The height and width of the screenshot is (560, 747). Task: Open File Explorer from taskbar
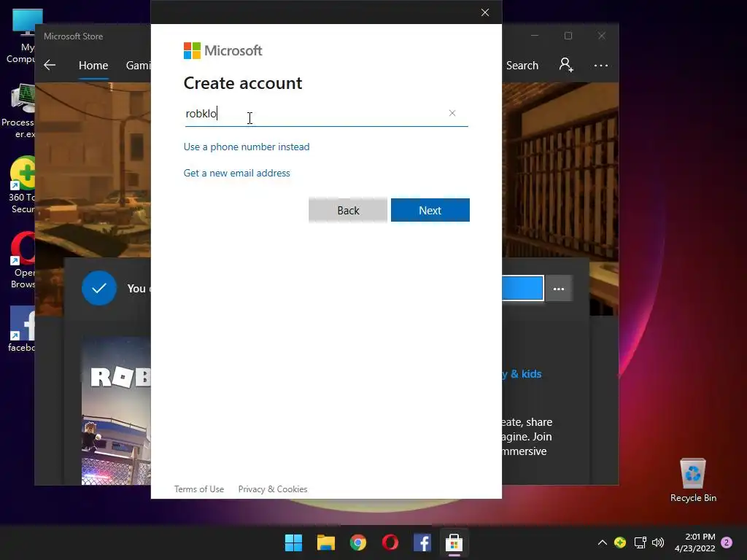click(x=326, y=542)
